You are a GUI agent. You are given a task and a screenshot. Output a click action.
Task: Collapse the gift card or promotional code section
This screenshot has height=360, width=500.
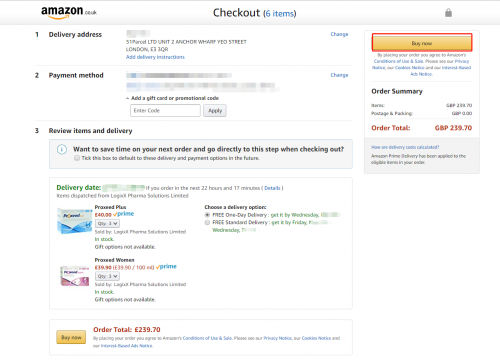(x=172, y=98)
